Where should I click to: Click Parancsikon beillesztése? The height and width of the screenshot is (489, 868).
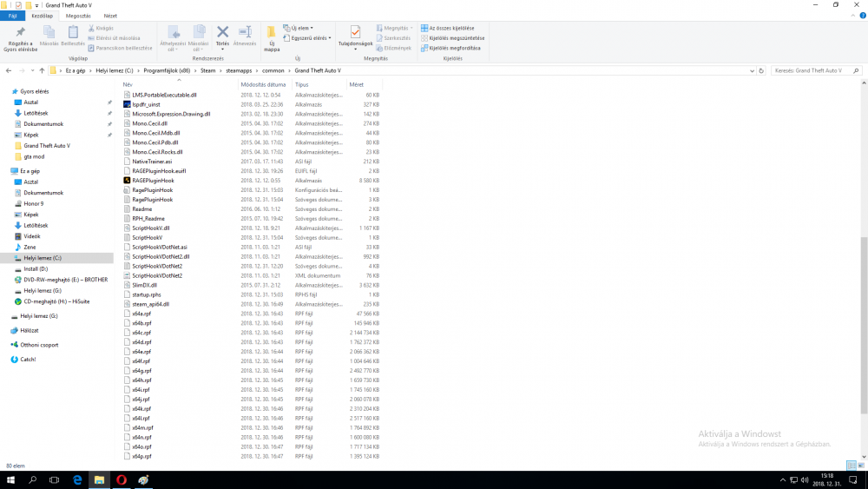[x=120, y=48]
